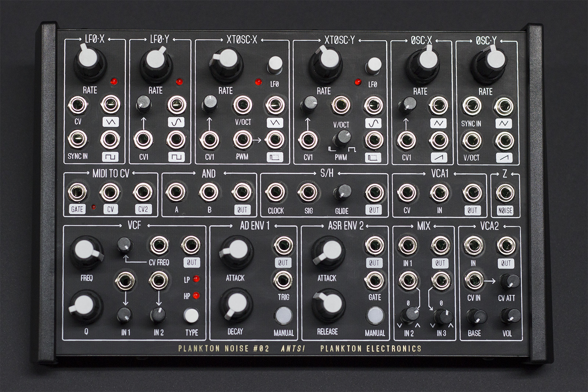Hit the ASR ENV 2 MANUAL button

click(x=375, y=316)
